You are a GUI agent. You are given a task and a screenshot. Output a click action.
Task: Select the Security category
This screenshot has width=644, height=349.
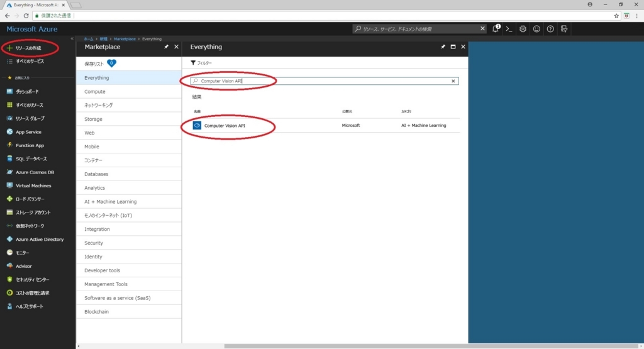(x=128, y=243)
